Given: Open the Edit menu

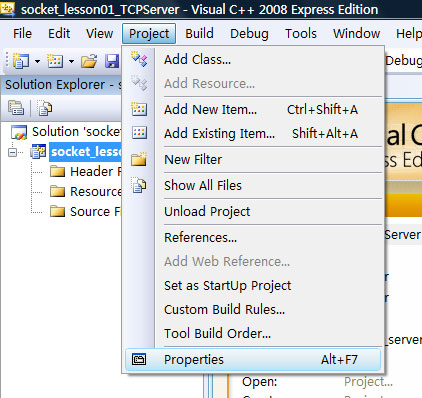Looking at the screenshot, I should coord(59,34).
